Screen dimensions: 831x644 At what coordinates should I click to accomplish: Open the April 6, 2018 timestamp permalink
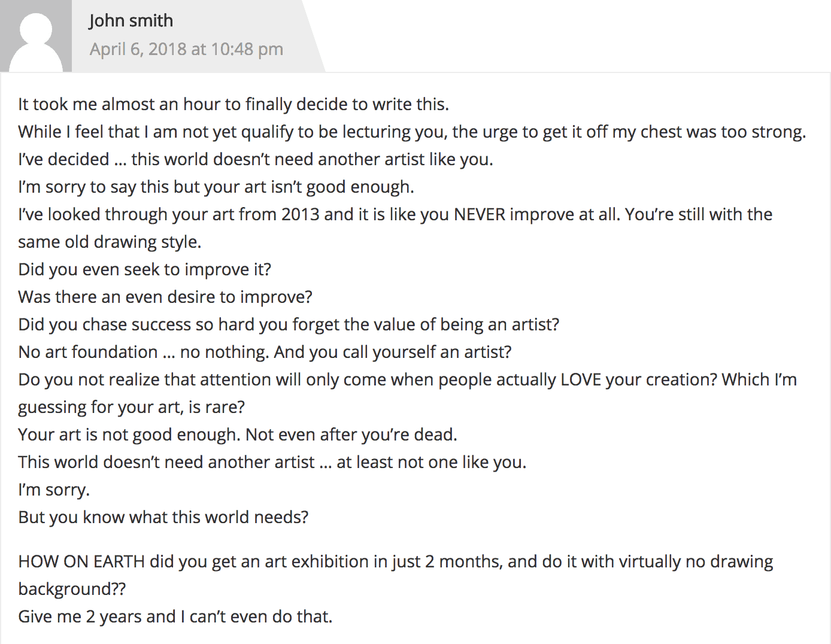(186, 49)
